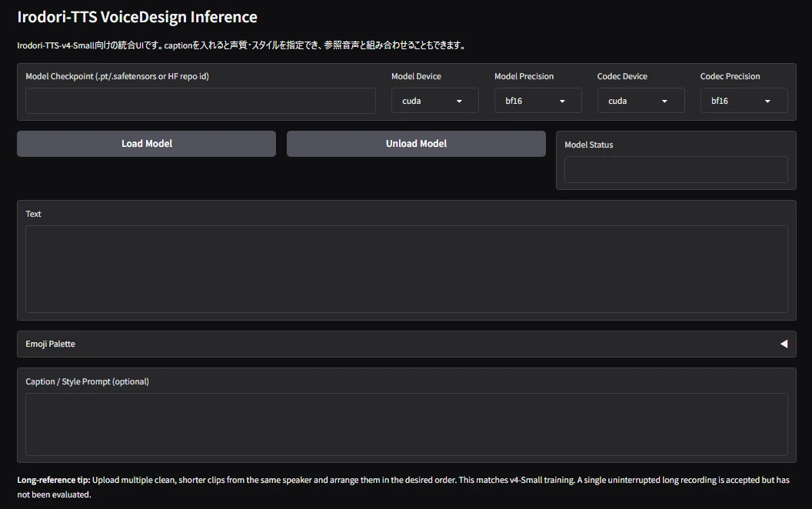Click the Caption / Style Prompt textarea
Image resolution: width=812 pixels, height=509 pixels.
click(407, 424)
